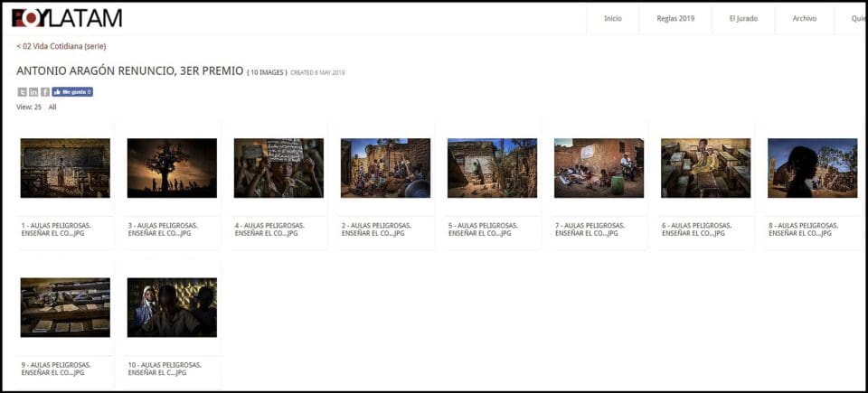This screenshot has width=868, height=393.
Task: Share the gallery on Twitter icon
Action: 22,92
